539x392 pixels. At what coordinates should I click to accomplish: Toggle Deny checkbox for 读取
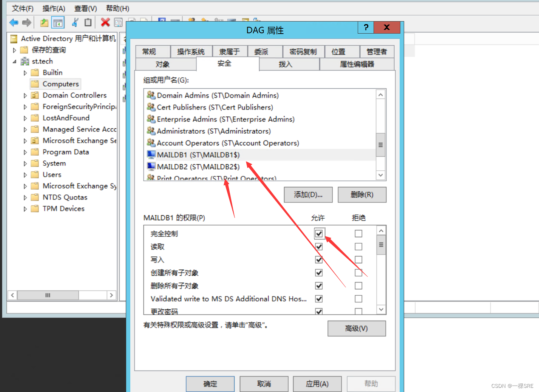[358, 247]
